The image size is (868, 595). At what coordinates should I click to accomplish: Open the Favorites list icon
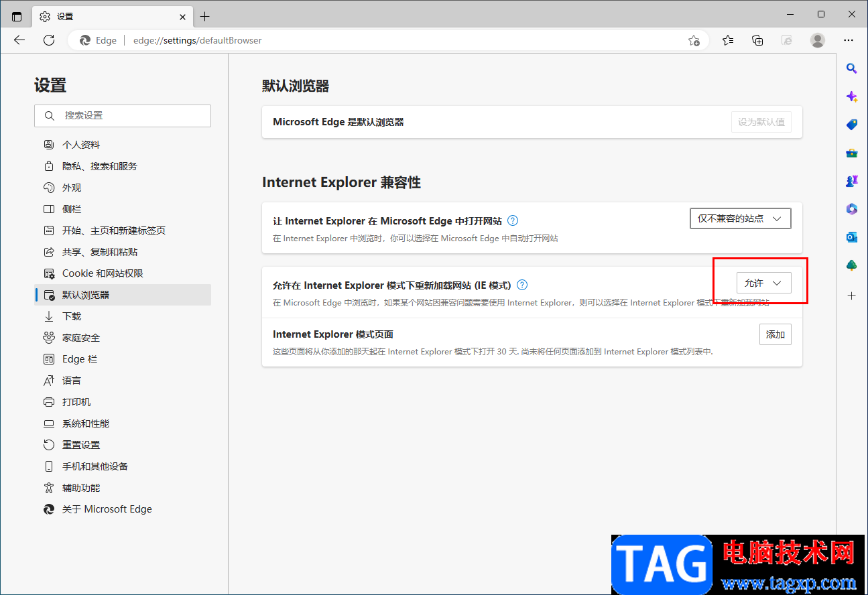coord(728,40)
